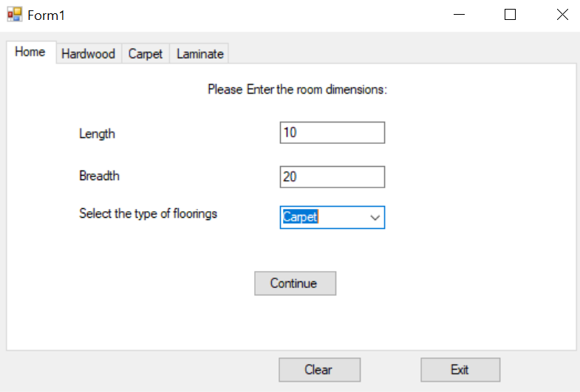The image size is (580, 392).
Task: Select the Laminate tab
Action: click(199, 54)
